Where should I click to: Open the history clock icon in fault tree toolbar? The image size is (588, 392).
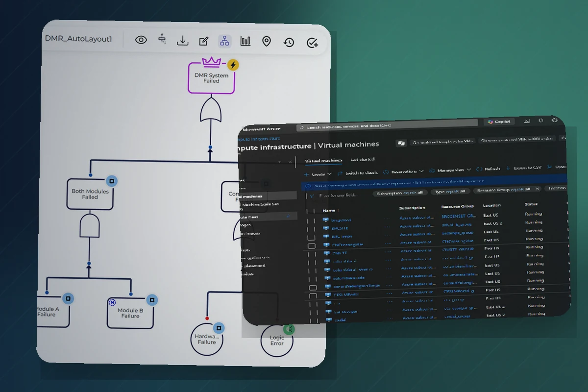click(289, 42)
